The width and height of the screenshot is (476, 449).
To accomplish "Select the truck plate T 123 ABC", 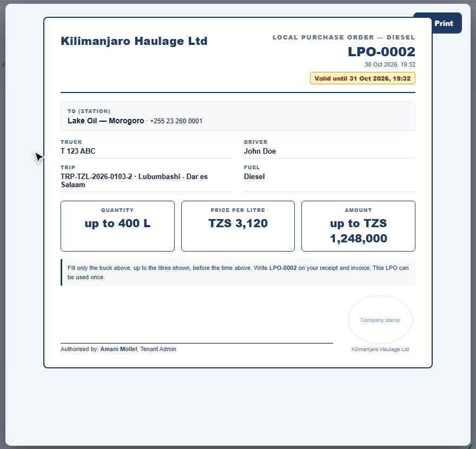I will pos(78,151).
